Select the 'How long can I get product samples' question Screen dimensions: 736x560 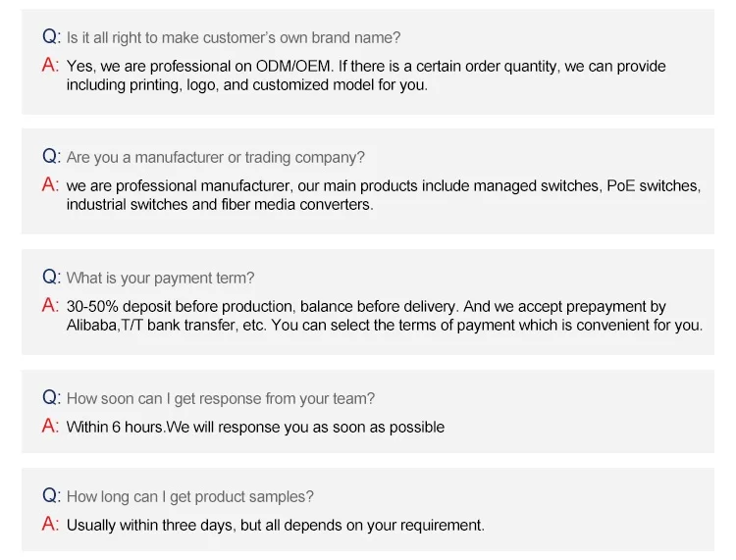190,496
